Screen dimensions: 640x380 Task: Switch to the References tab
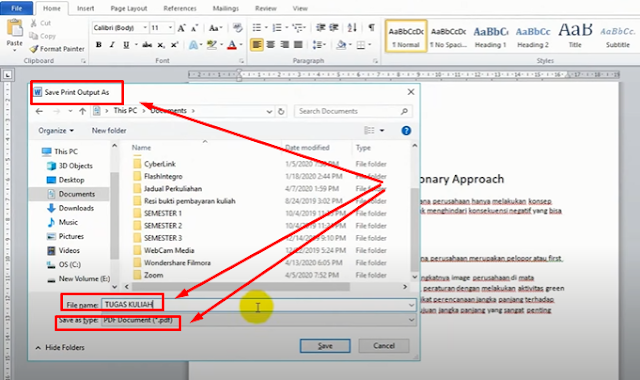click(180, 8)
